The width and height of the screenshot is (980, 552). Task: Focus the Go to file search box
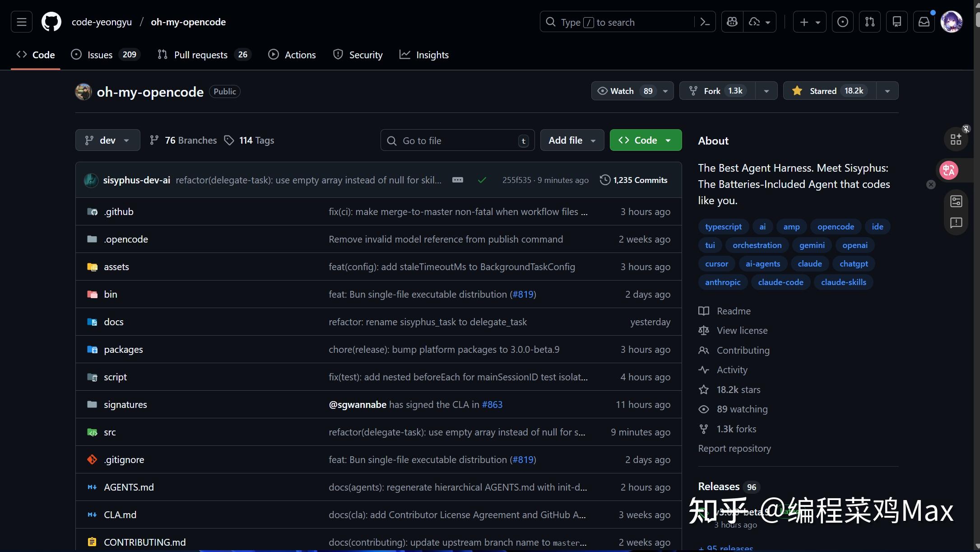tap(457, 140)
